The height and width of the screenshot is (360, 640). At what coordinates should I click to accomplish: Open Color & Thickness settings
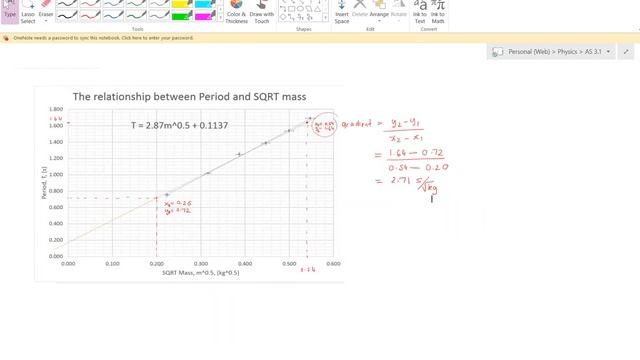coord(236,12)
